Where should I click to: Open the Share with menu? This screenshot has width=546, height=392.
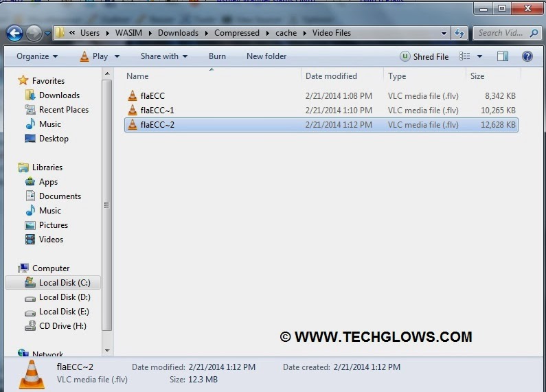coord(164,56)
